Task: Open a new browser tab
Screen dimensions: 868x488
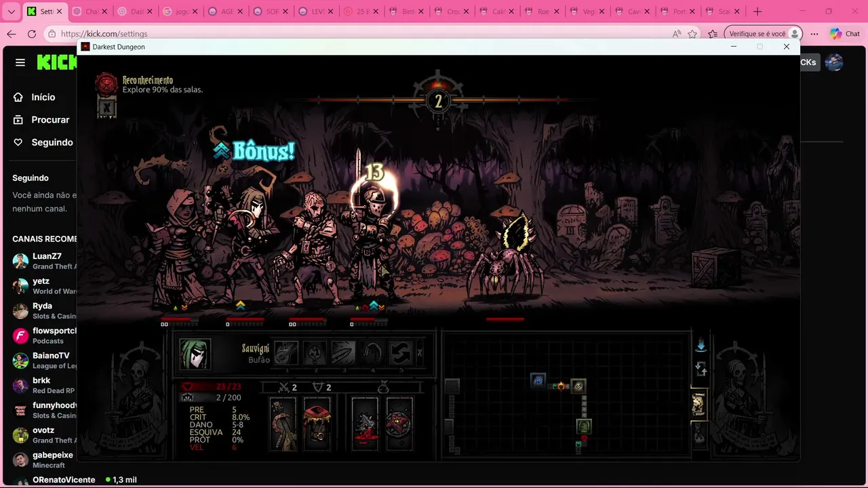Action: point(757,12)
